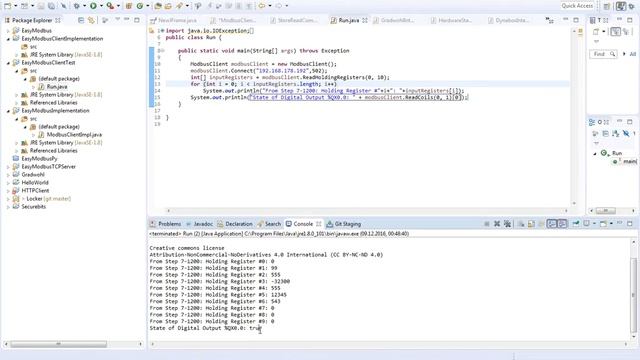Show list of hidden editor tabs
Viewport: 640px width, 360px height.
coord(550,20)
